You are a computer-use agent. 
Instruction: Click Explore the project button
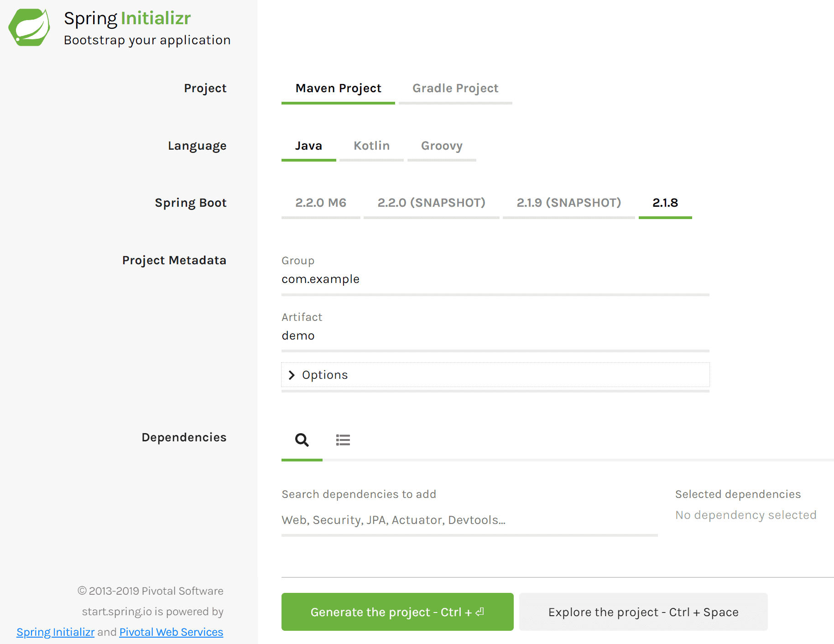coord(643,612)
